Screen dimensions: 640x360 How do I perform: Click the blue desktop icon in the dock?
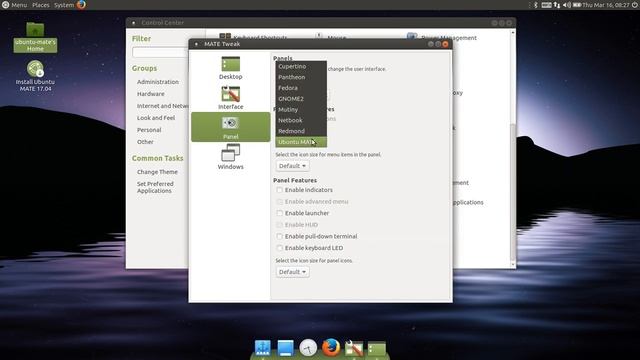coord(285,348)
